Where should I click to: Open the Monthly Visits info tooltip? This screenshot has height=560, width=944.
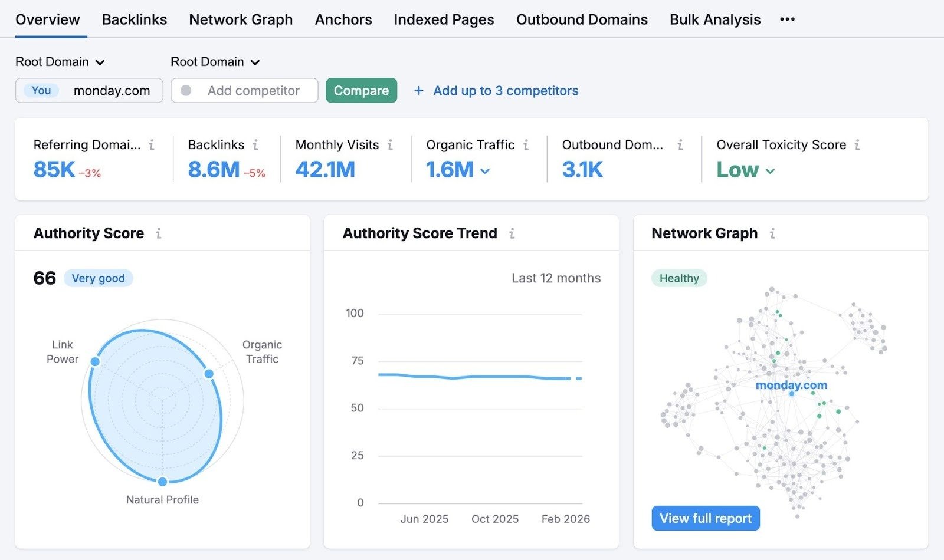click(x=390, y=144)
